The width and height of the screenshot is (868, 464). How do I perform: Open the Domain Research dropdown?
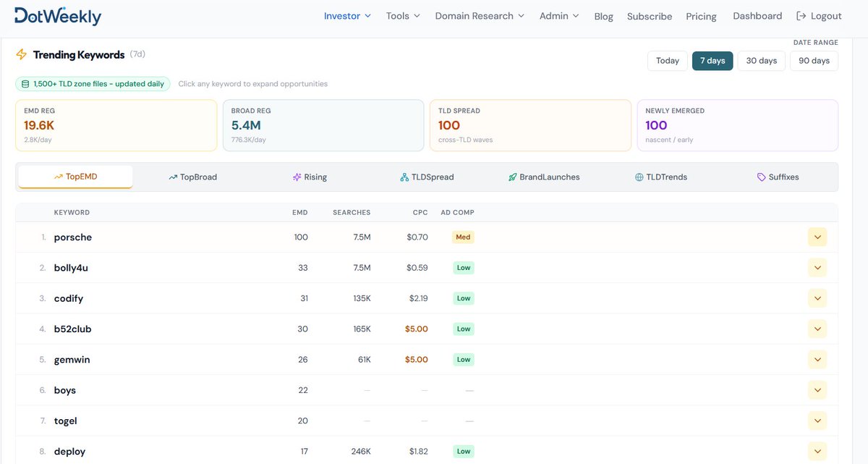click(x=480, y=16)
